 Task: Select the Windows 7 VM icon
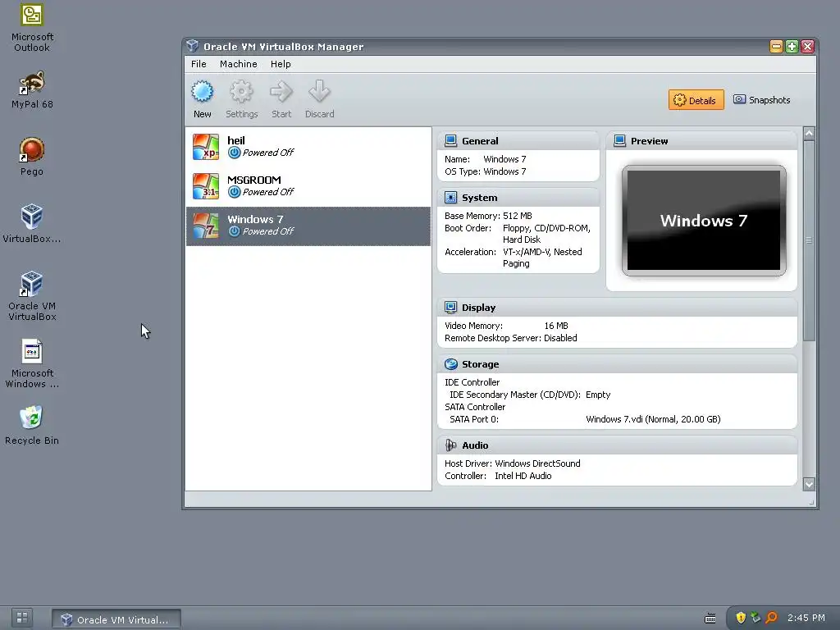[206, 226]
